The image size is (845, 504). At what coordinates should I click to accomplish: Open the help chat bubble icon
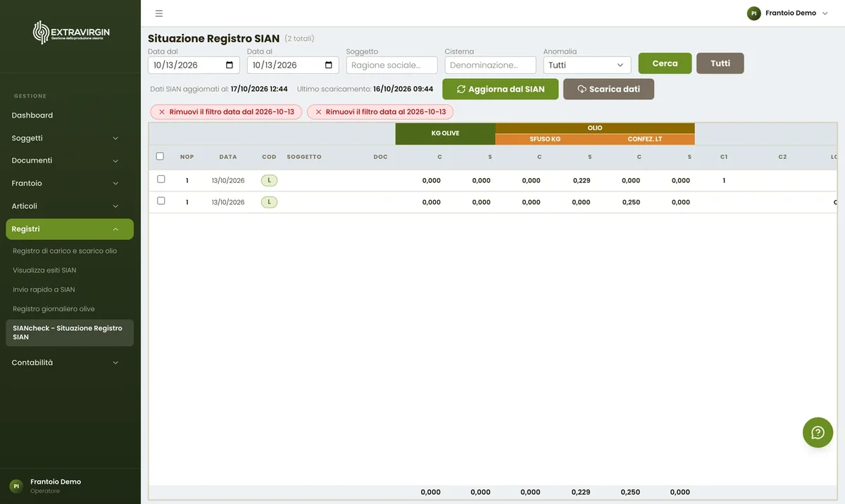click(818, 432)
